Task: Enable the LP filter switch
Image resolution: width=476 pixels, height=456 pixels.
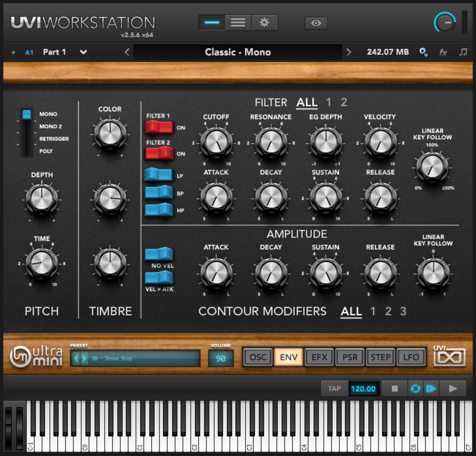Action: coord(158,175)
